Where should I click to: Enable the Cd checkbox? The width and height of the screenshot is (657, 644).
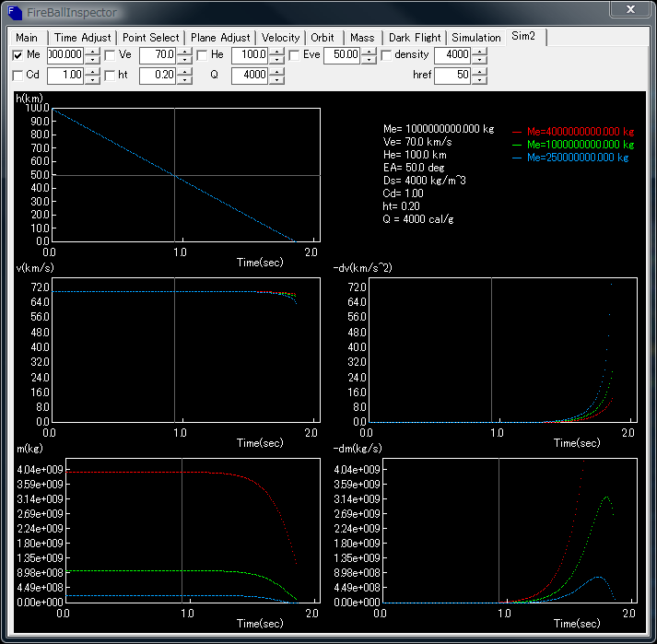point(18,76)
